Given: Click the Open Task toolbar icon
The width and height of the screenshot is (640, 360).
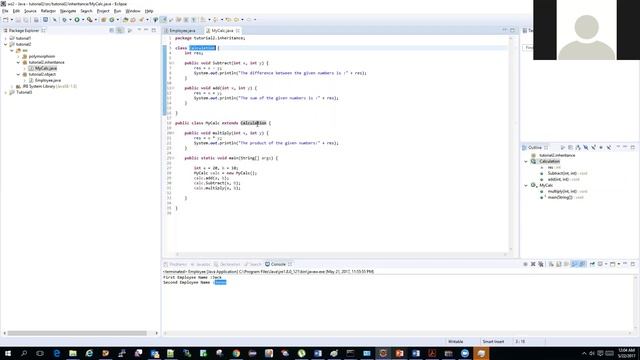Looking at the screenshot, I should coord(133,20).
